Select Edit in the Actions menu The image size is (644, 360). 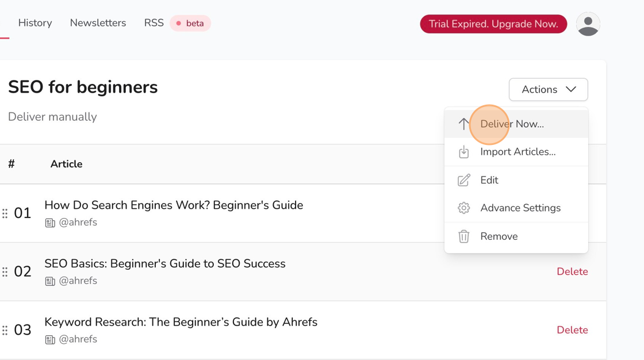pyautogui.click(x=516, y=180)
